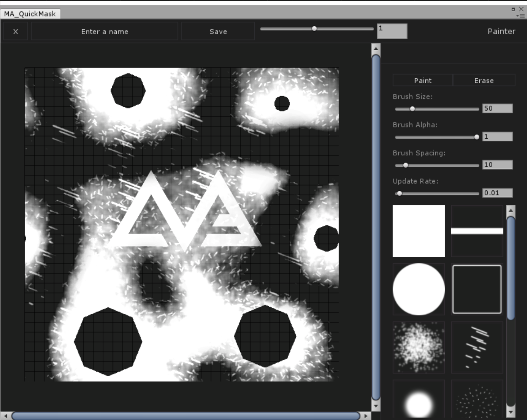
Task: Click the canvas vertical scrollbar thumb
Action: tap(376, 227)
